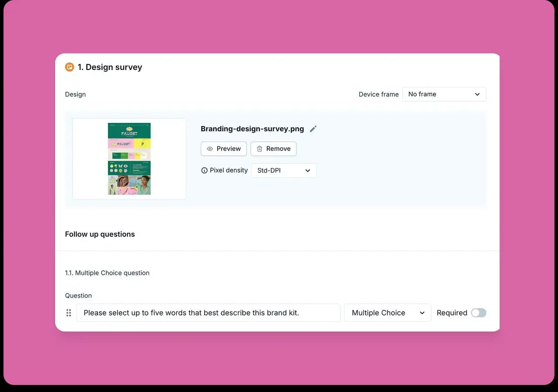Click the orange Design survey block icon
This screenshot has height=392, width=558.
pyautogui.click(x=70, y=67)
